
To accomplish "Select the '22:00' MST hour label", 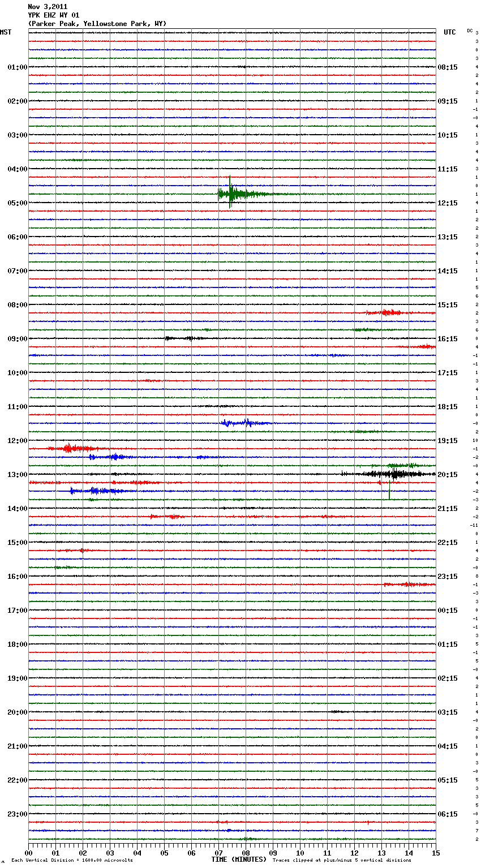I will coord(17,780).
